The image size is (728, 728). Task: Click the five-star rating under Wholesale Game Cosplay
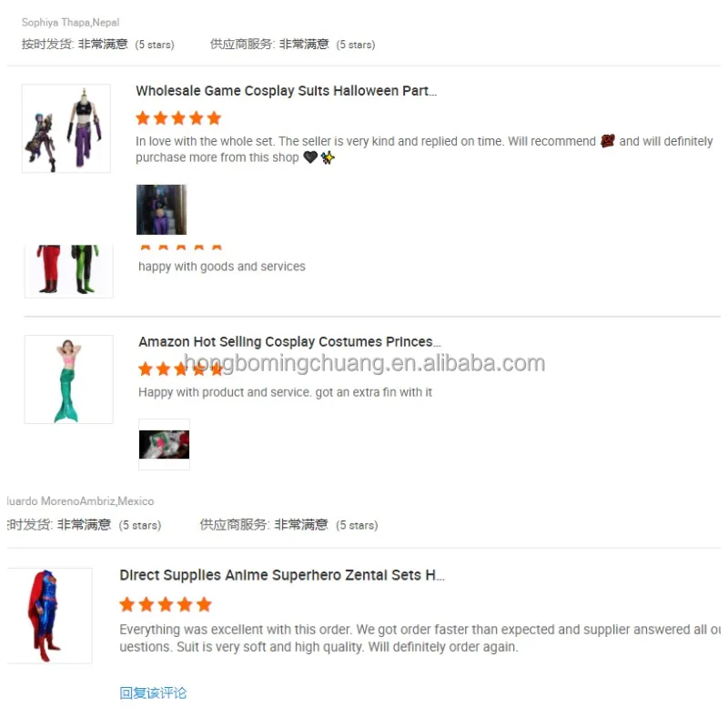178,118
